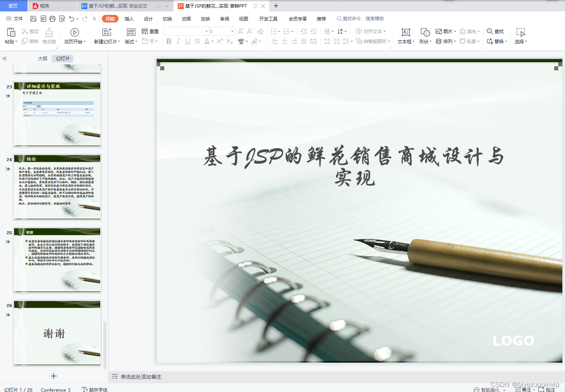Open the Animation (动画) ribbon tab
Viewport: 565px width, 392px height.
coord(186,19)
